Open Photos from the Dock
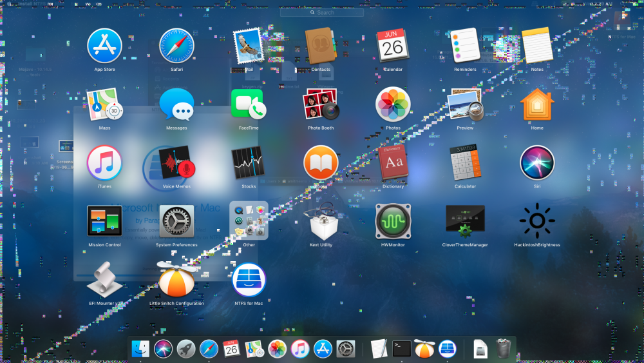Image resolution: width=644 pixels, height=363 pixels. (277, 349)
